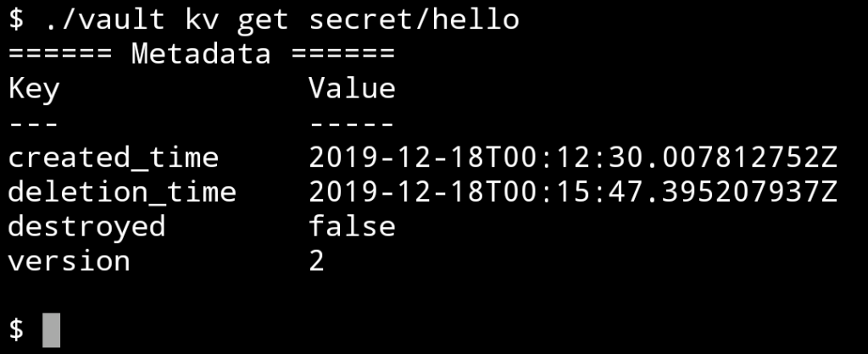Click the dollar prompt on the last line
This screenshot has height=354, width=868.
(17, 330)
